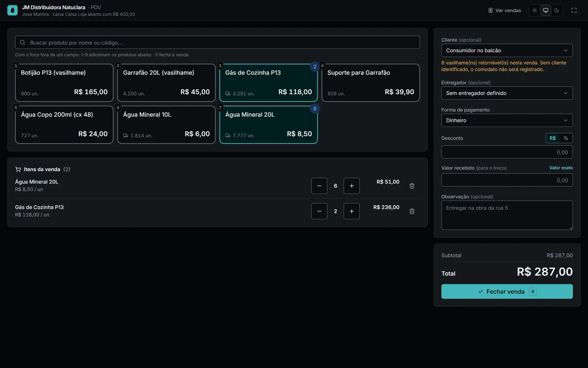The height and width of the screenshot is (368, 588).
Task: Click search box for products
Action: [x=217, y=43]
